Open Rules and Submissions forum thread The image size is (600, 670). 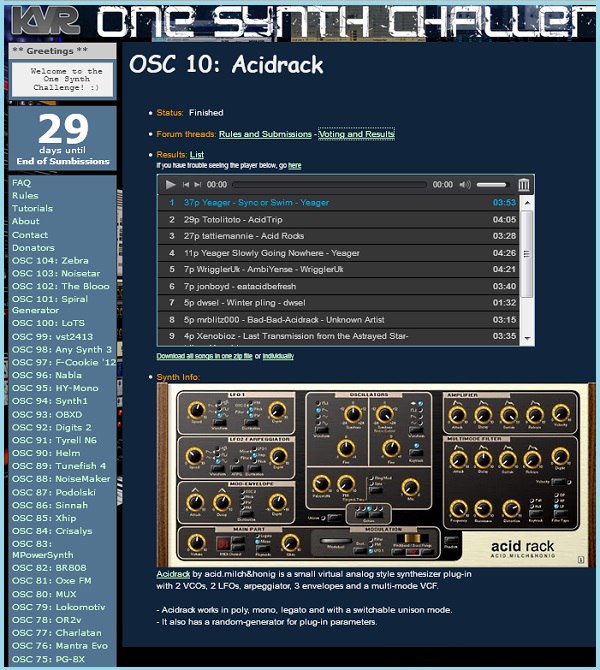coord(265,134)
